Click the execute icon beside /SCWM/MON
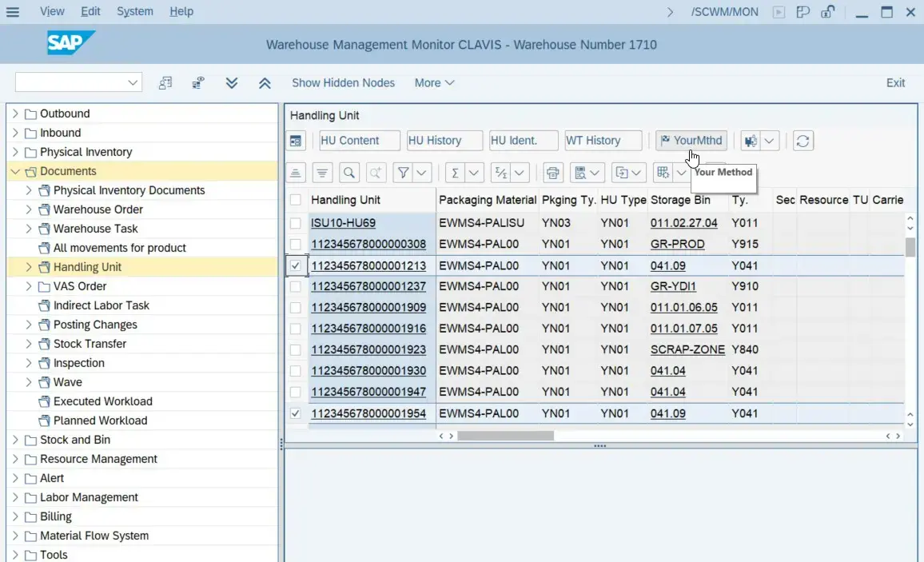The image size is (924, 562). 779,12
